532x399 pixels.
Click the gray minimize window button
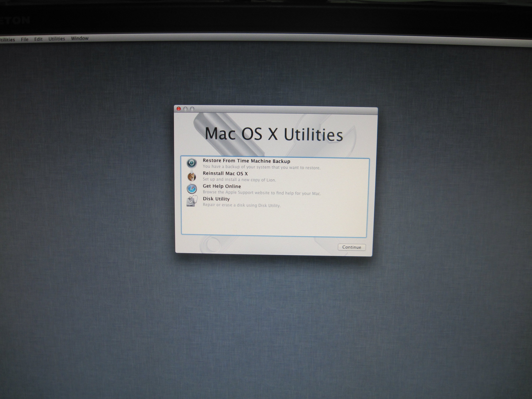(185, 109)
